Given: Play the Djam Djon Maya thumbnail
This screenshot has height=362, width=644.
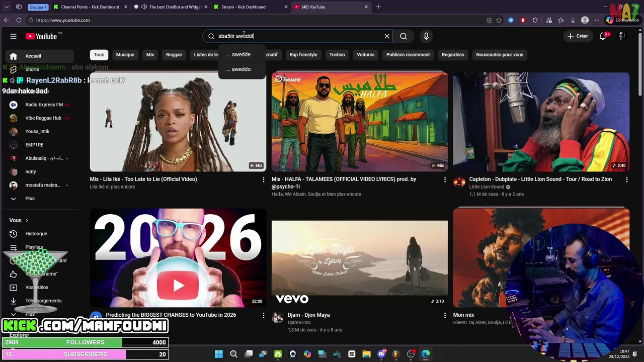Looking at the screenshot, I should coord(359,258).
